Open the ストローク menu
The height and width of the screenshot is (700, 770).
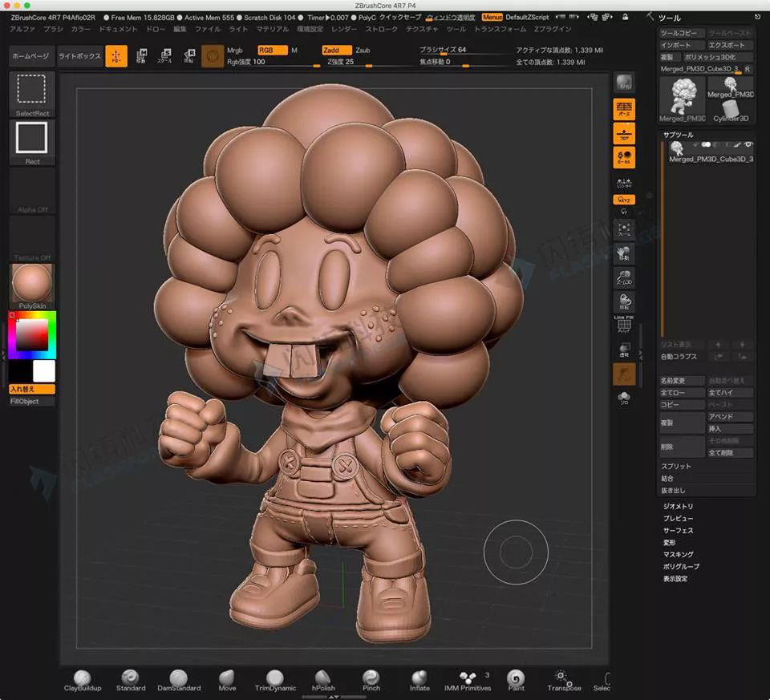[x=382, y=30]
